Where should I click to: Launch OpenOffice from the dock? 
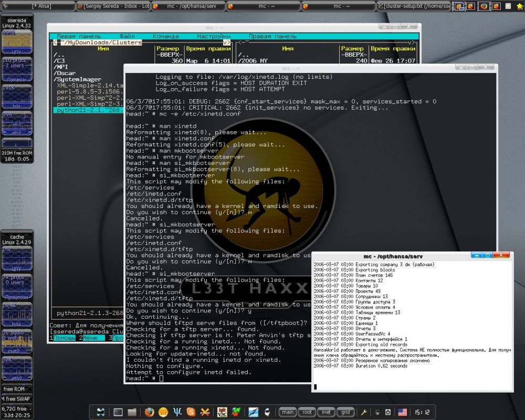254,412
